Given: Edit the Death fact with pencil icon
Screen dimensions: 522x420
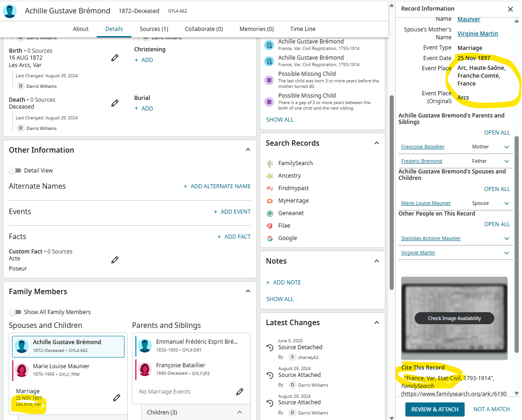Looking at the screenshot, I should coord(115,103).
